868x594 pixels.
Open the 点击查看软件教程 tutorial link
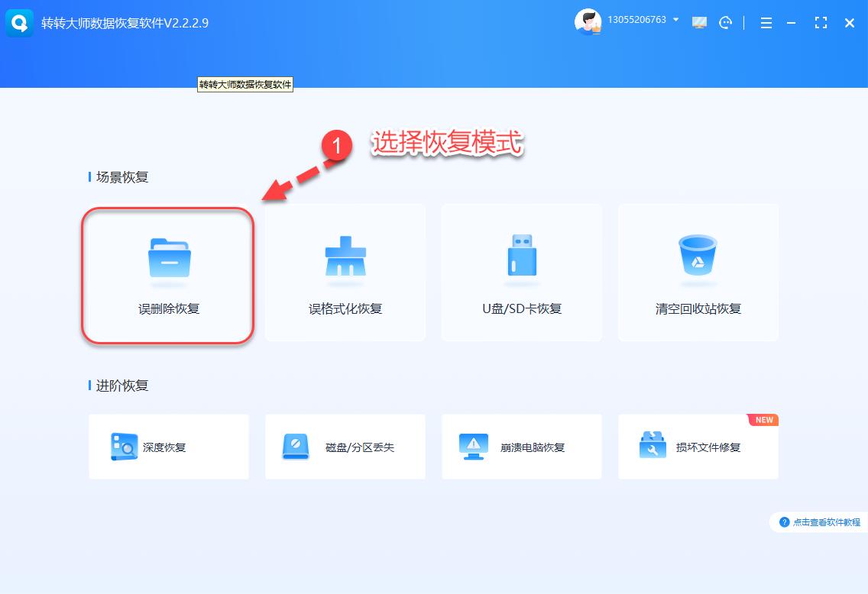coord(825,522)
